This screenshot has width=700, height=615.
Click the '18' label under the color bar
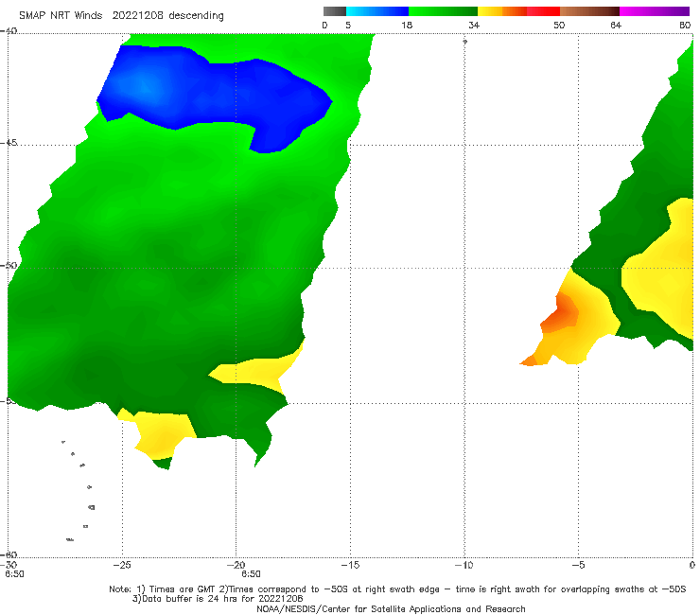[407, 25]
